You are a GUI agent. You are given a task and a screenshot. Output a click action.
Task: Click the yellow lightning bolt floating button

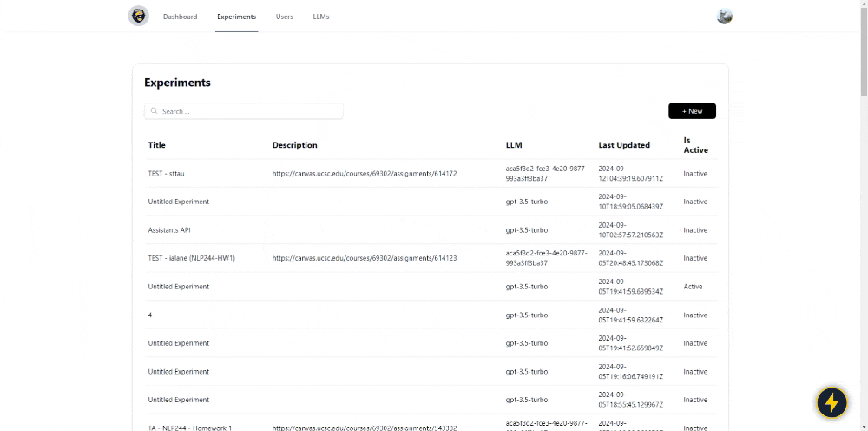coord(832,402)
